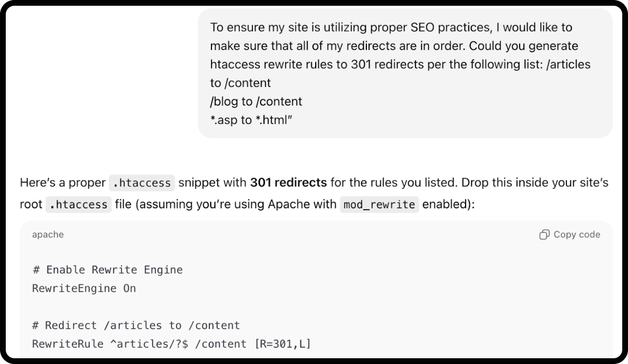
Task: Click the copy icon in the code block header
Action: (544, 234)
